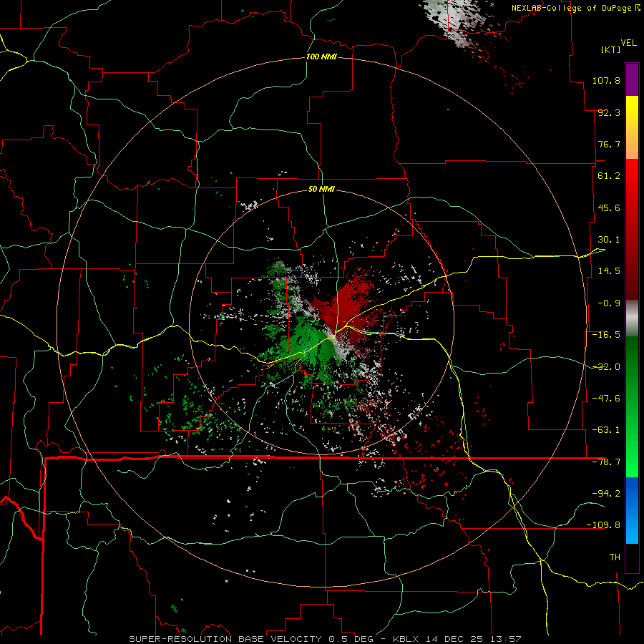The width and height of the screenshot is (644, 644).
Task: Select the -32.0 value on velocity scale
Action: 606,367
